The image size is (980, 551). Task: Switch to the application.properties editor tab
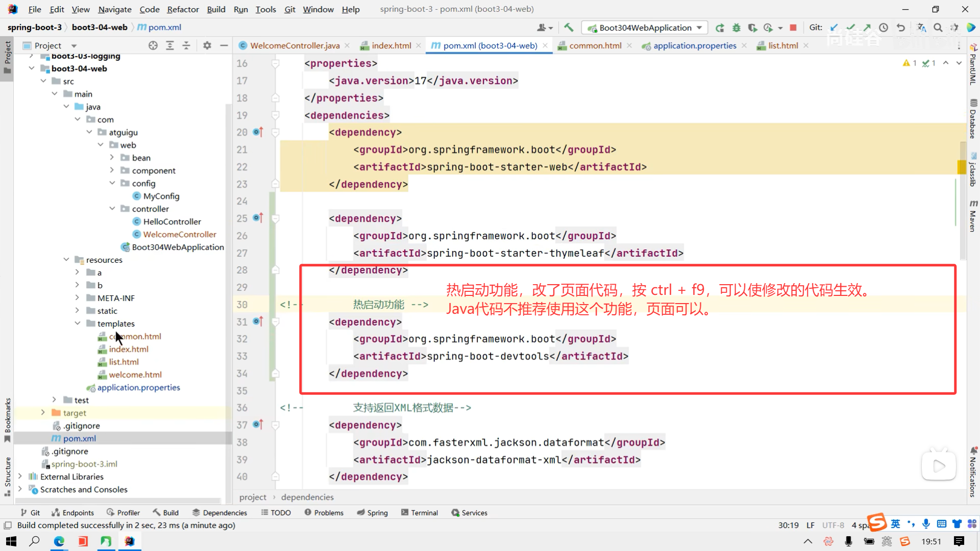(x=694, y=45)
